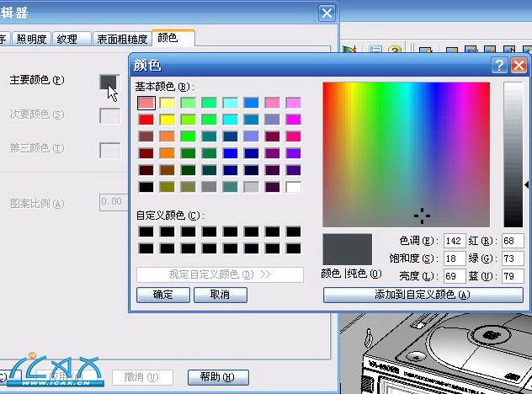Select the pure red basic color swatch
Viewport: 532px width, 394px height.
pos(146,120)
